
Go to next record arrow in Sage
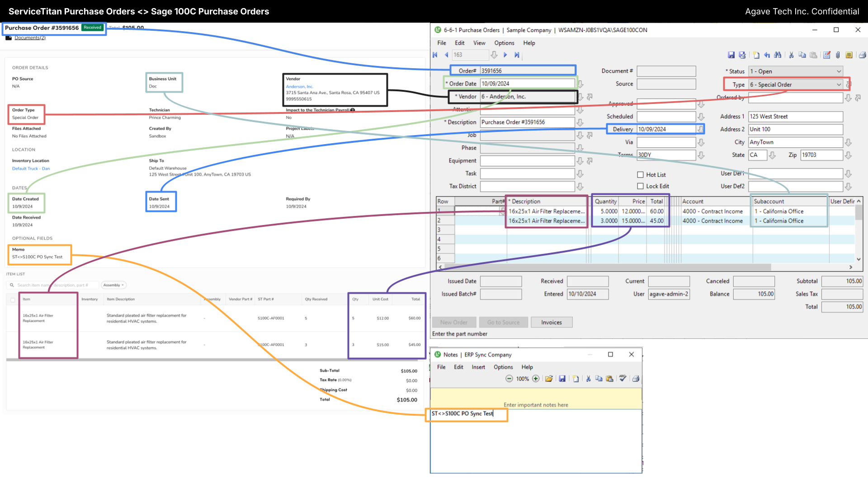505,55
